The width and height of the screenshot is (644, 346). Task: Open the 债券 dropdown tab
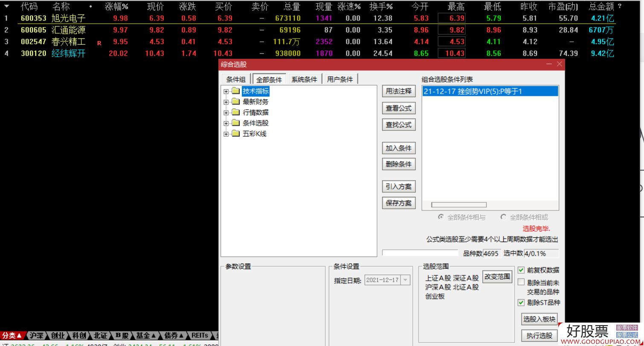174,335
